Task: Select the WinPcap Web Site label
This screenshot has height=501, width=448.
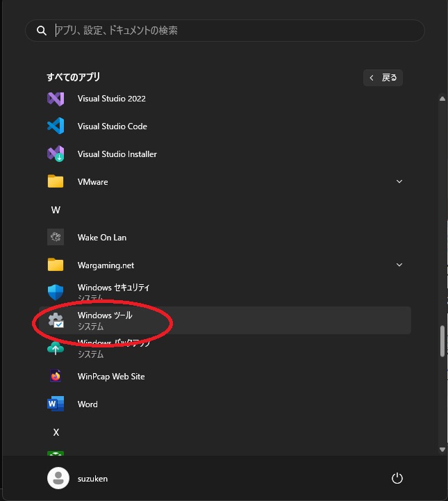Action: (111, 377)
